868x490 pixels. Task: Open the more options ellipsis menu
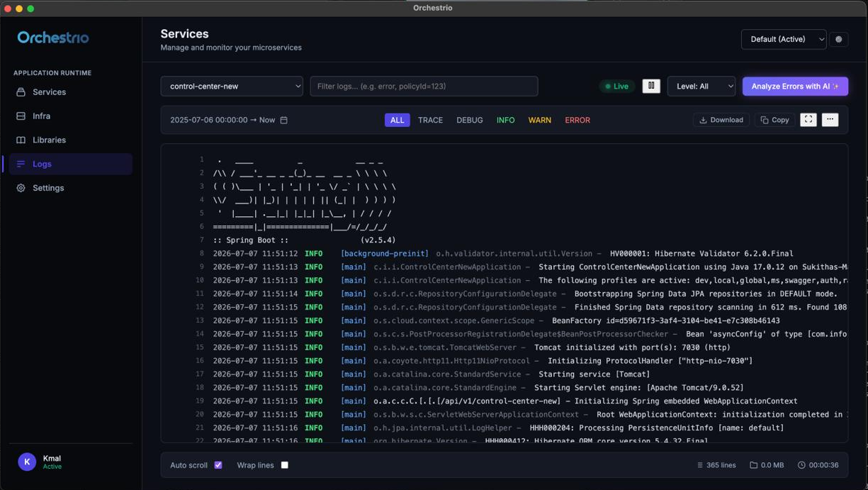pyautogui.click(x=830, y=120)
